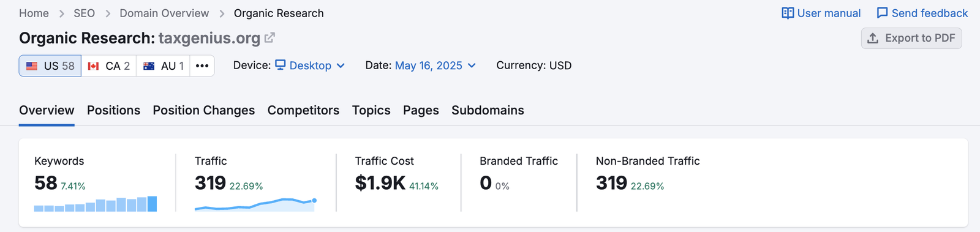The height and width of the screenshot is (232, 980).
Task: Switch to the Position Changes tab
Action: point(204,110)
